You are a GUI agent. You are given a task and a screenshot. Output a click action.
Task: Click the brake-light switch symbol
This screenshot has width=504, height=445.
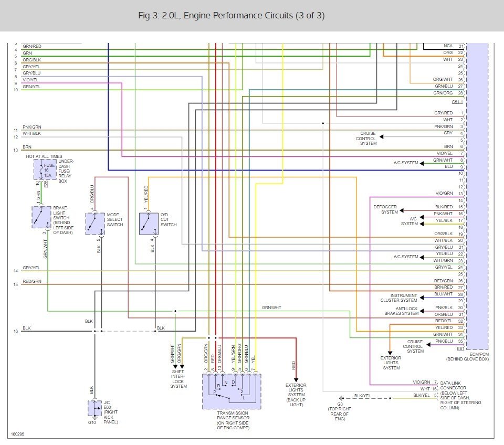pyautogui.click(x=41, y=217)
